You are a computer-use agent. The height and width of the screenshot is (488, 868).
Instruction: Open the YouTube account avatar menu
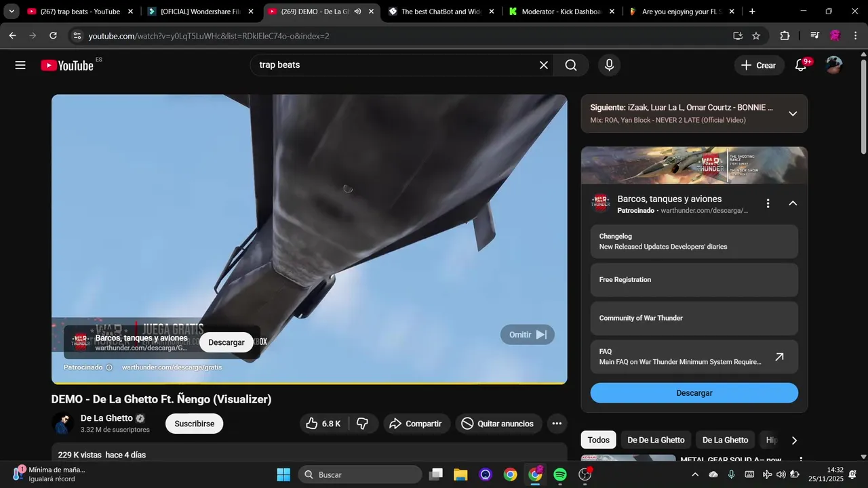tap(833, 65)
